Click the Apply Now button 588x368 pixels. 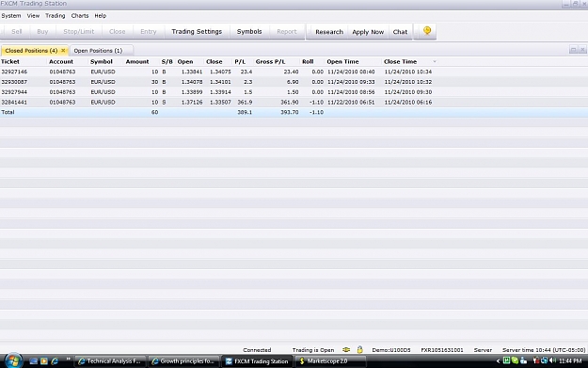coord(368,32)
